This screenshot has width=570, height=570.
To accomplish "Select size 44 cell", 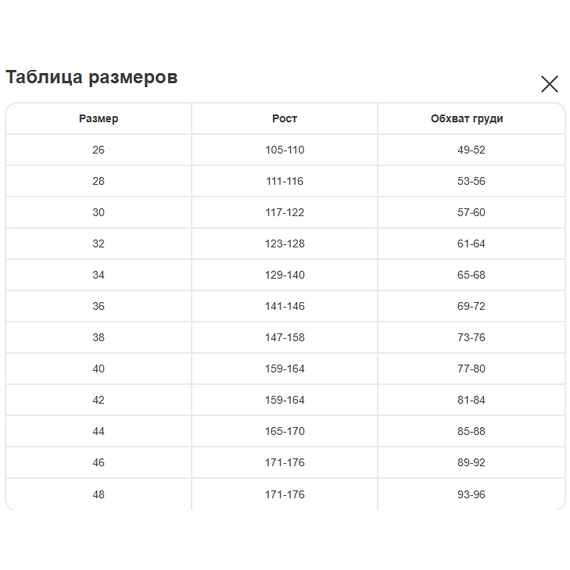I will 99,431.
